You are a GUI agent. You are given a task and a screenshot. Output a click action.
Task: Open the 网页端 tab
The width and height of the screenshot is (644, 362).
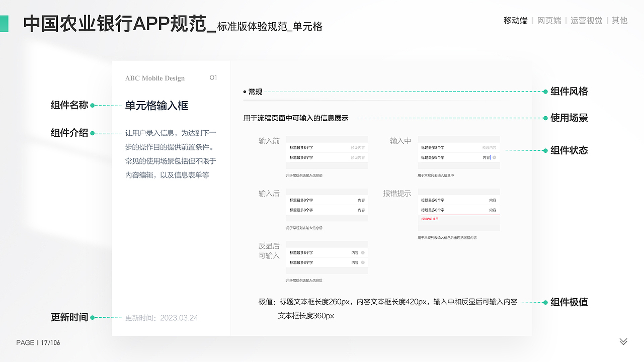pyautogui.click(x=549, y=21)
